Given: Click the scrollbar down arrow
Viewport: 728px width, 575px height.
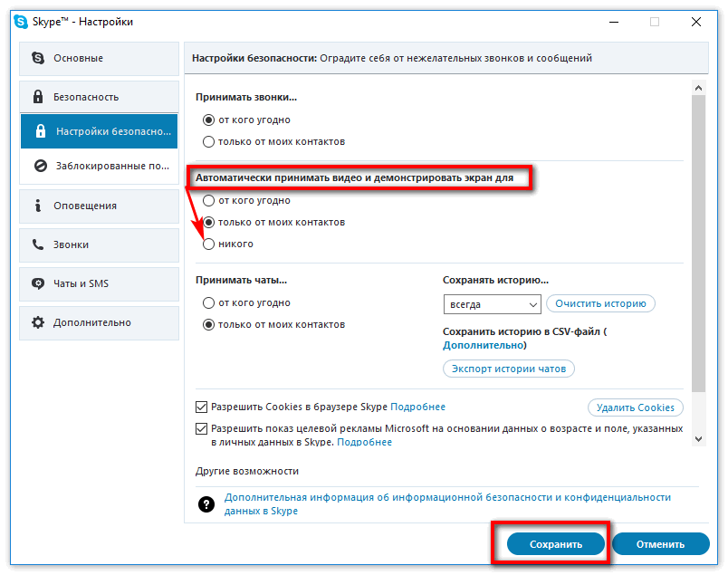Looking at the screenshot, I should click(x=698, y=439).
